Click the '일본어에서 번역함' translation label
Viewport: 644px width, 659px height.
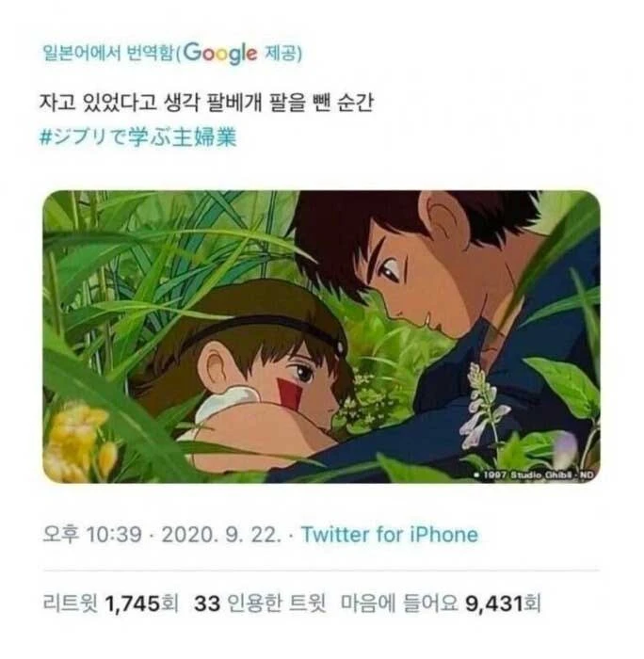107,53
